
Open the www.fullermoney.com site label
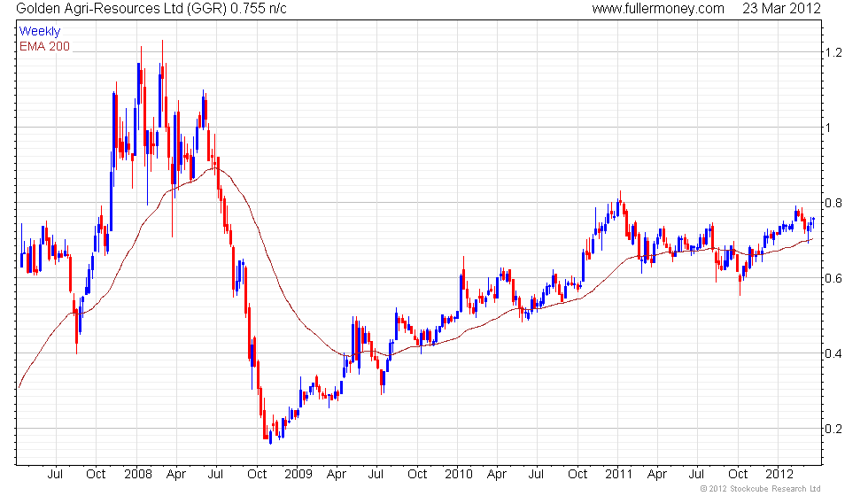tap(658, 8)
